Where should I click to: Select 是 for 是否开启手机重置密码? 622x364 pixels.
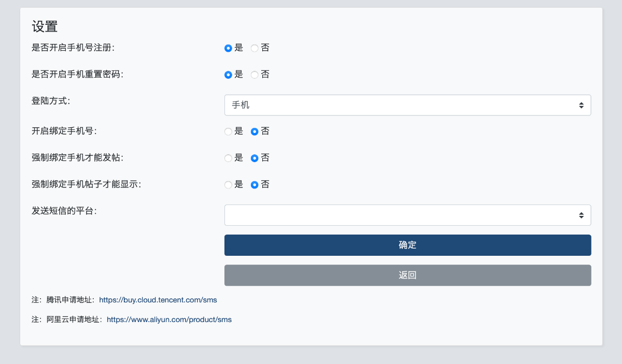pyautogui.click(x=228, y=75)
